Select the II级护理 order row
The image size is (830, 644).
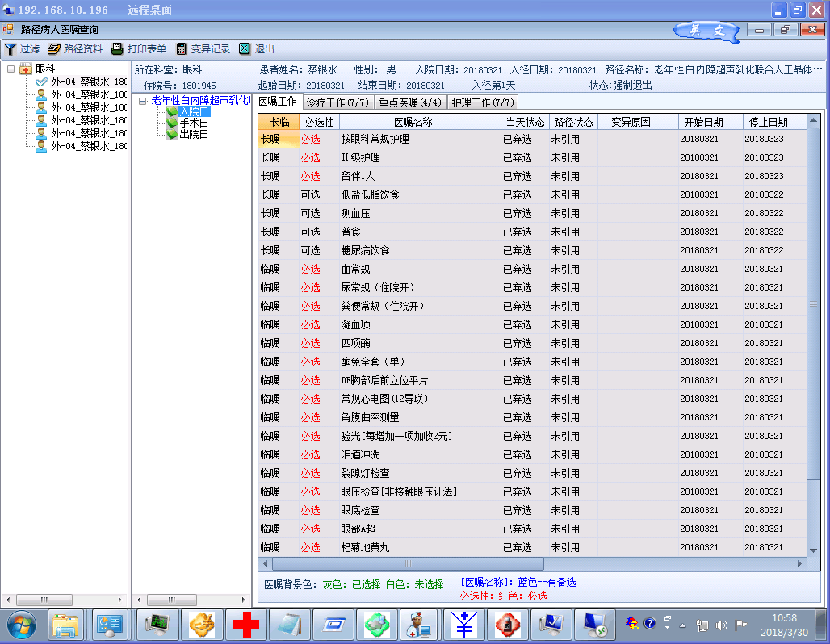click(x=532, y=157)
